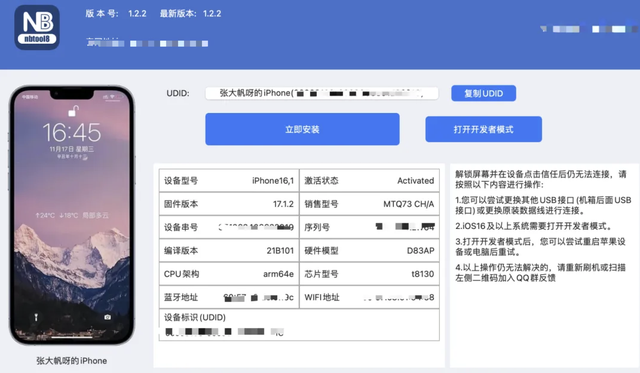The height and width of the screenshot is (373, 640).
Task: Click the 版本号: 1.2.2 text
Action: pyautogui.click(x=116, y=13)
